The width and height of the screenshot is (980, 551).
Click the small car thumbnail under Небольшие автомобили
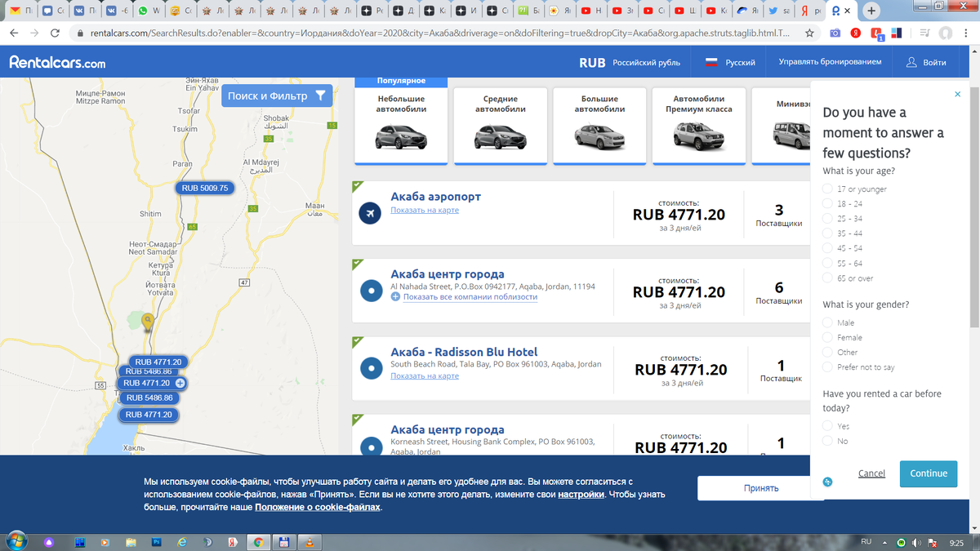tap(401, 136)
